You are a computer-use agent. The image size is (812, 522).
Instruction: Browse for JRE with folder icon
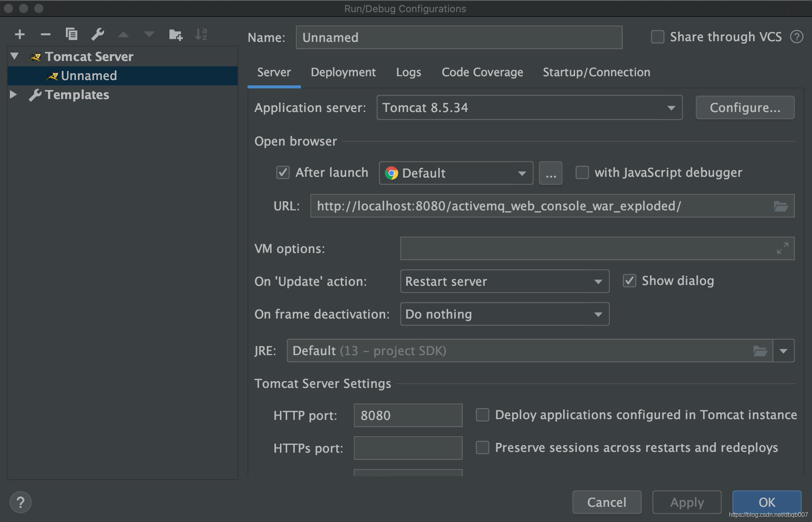pos(760,351)
